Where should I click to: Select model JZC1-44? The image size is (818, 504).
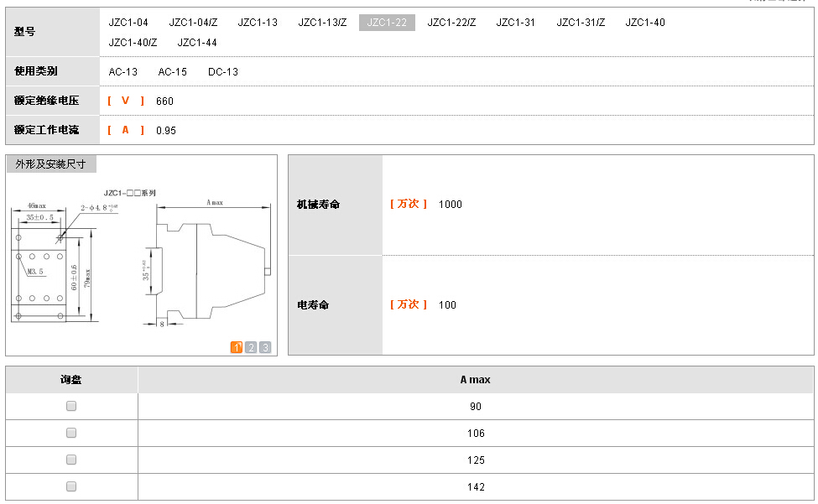point(197,43)
